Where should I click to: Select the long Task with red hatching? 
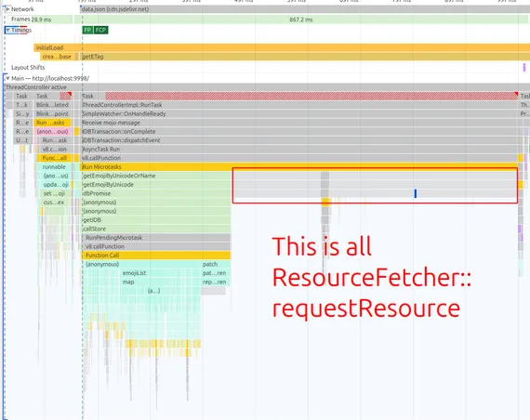pos(299,96)
